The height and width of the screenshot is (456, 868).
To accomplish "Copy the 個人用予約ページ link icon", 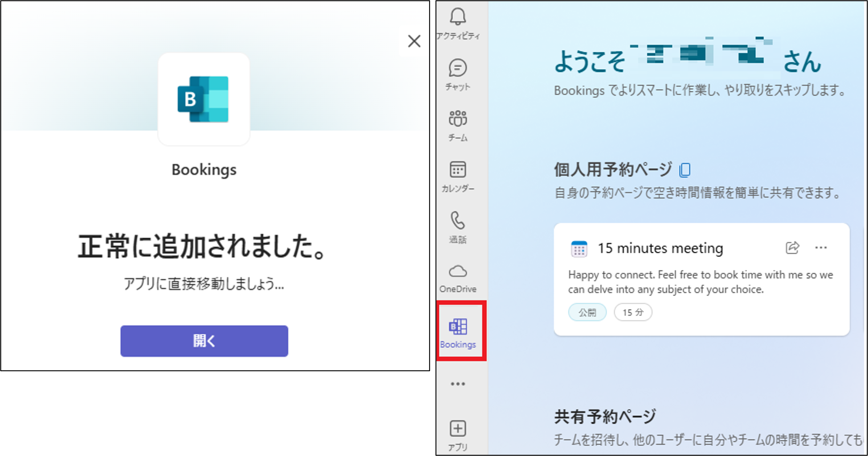I will coord(685,170).
